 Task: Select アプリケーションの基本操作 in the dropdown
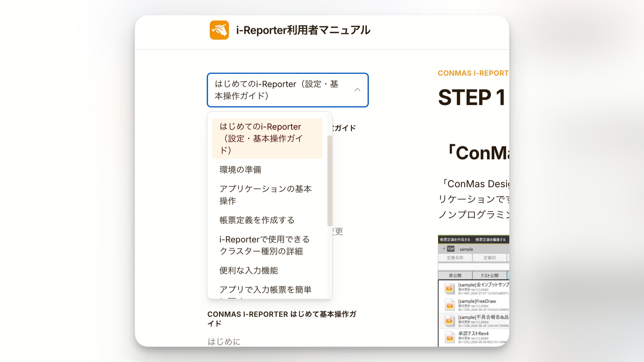[266, 195]
